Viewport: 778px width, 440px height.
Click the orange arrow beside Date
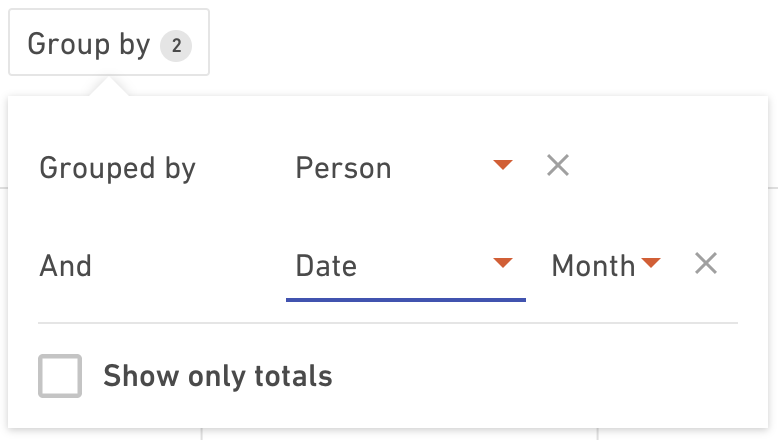[503, 262]
